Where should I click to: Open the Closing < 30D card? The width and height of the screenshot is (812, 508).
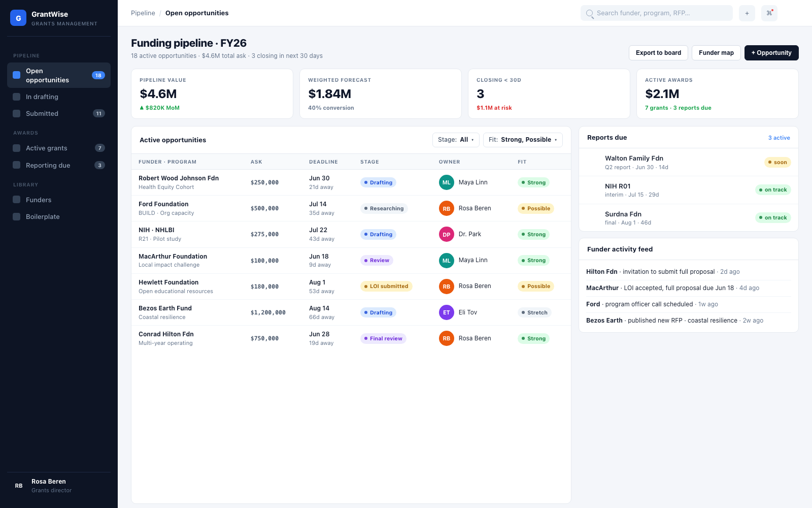click(549, 94)
